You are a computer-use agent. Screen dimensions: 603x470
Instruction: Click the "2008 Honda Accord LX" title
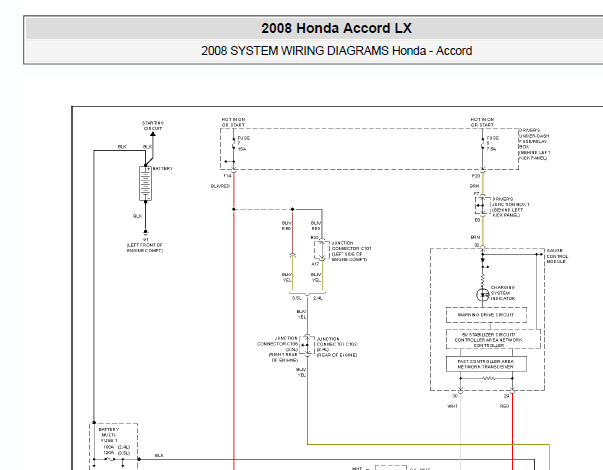[x=336, y=28]
